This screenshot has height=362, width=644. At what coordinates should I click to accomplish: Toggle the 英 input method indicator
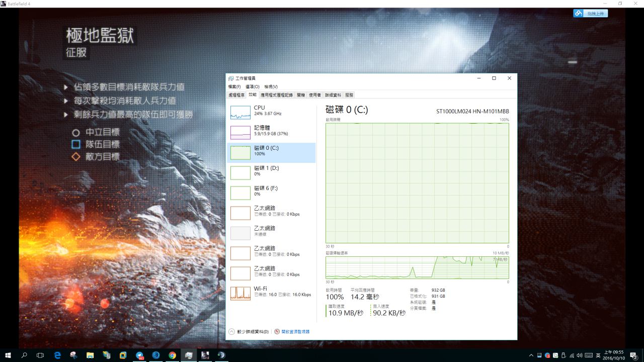point(599,355)
